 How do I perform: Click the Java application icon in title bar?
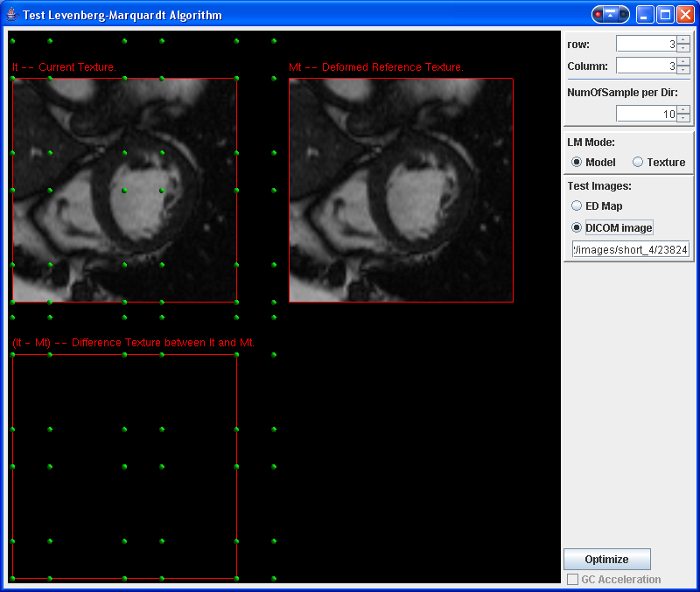(12, 15)
